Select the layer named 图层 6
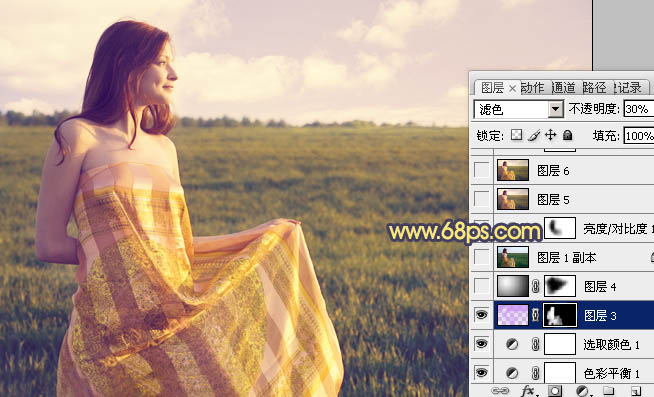This screenshot has width=654, height=397. pos(553,171)
